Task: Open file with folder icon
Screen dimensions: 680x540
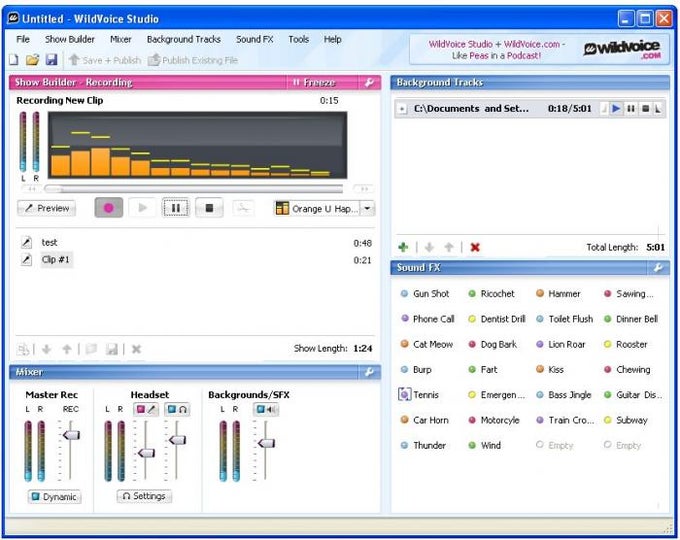Action: point(33,60)
